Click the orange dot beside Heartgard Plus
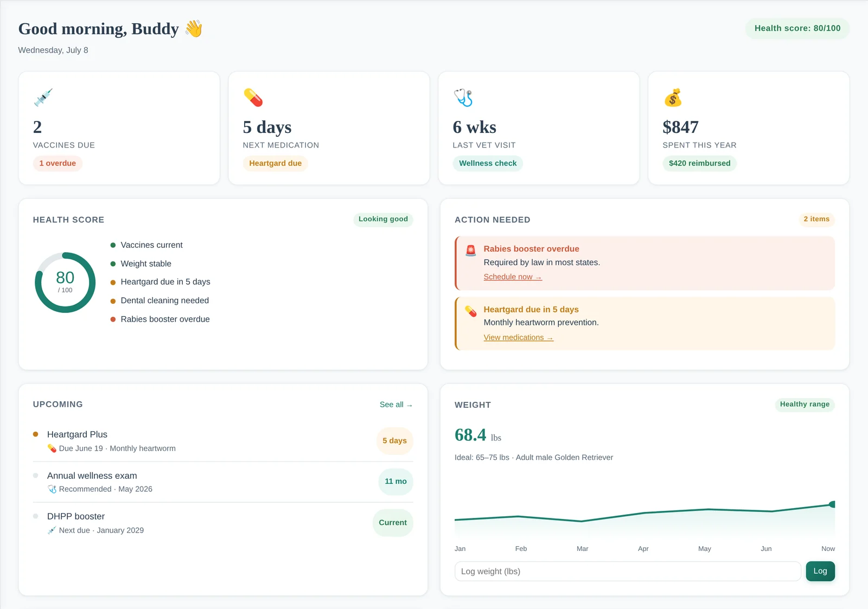The width and height of the screenshot is (868, 609). (36, 434)
